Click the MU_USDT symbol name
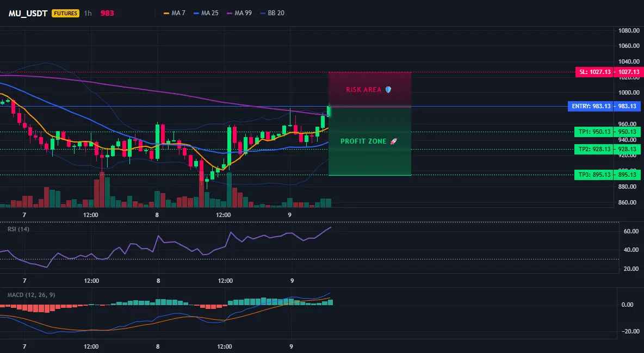The image size is (644, 353). pos(28,13)
